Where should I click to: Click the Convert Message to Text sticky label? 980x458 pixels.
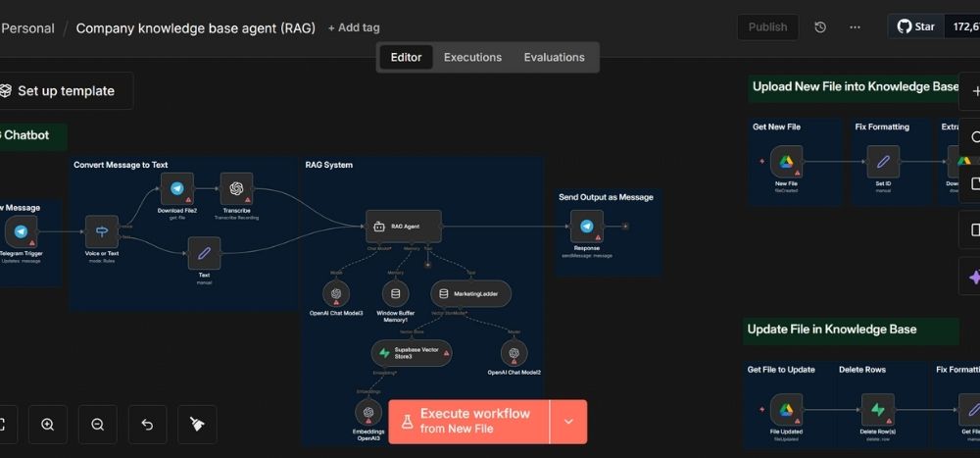tap(121, 165)
